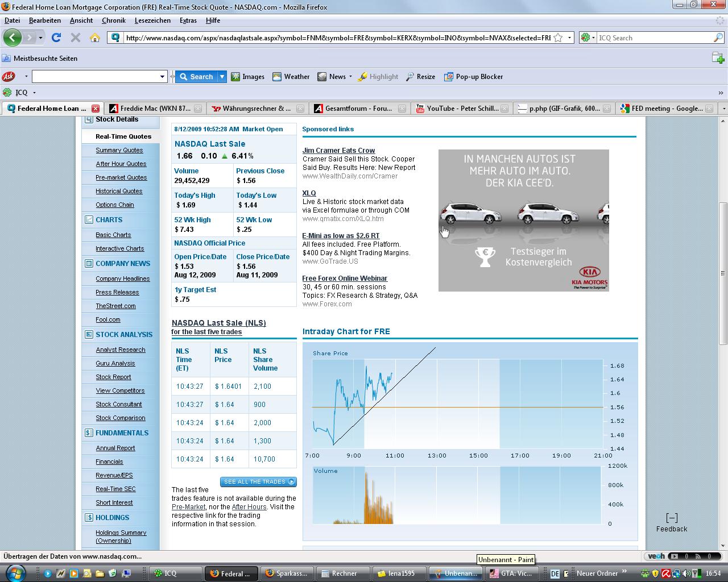The height and width of the screenshot is (582, 728).
Task: Expand the URL bar history dropdown
Action: coord(569,38)
